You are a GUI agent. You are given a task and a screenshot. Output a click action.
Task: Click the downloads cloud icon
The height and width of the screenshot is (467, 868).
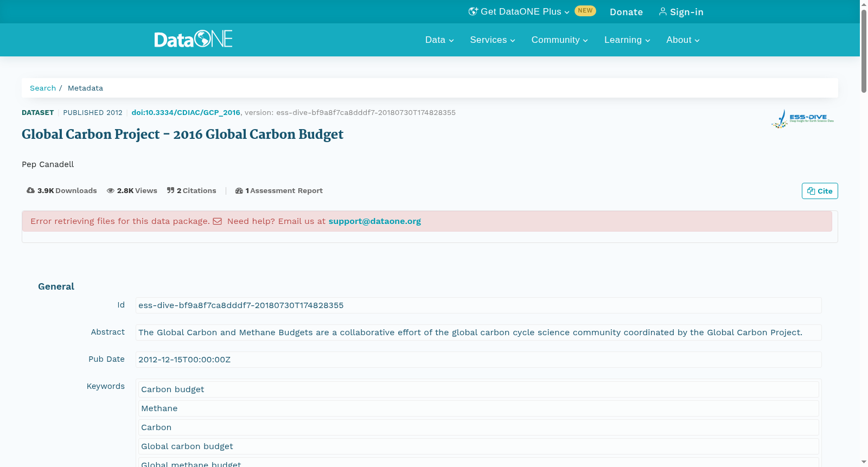30,190
